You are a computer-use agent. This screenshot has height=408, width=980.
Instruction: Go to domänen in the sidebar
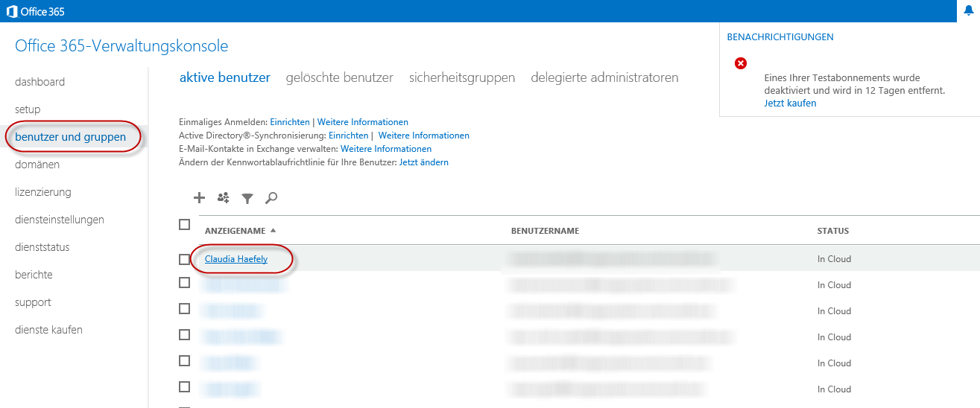[x=37, y=165]
